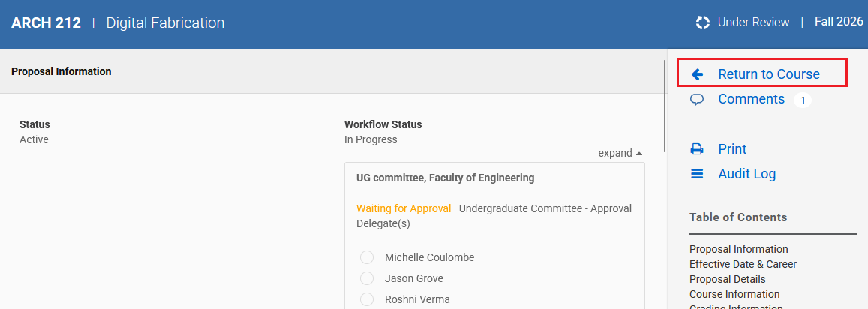Open the Comments link
This screenshot has width=868, height=309.
click(x=751, y=99)
